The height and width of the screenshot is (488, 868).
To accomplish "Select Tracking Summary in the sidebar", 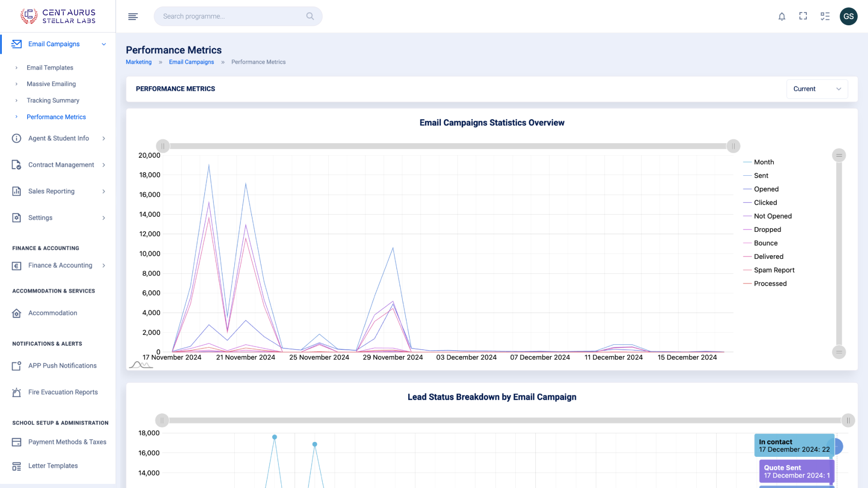I will pos(53,100).
